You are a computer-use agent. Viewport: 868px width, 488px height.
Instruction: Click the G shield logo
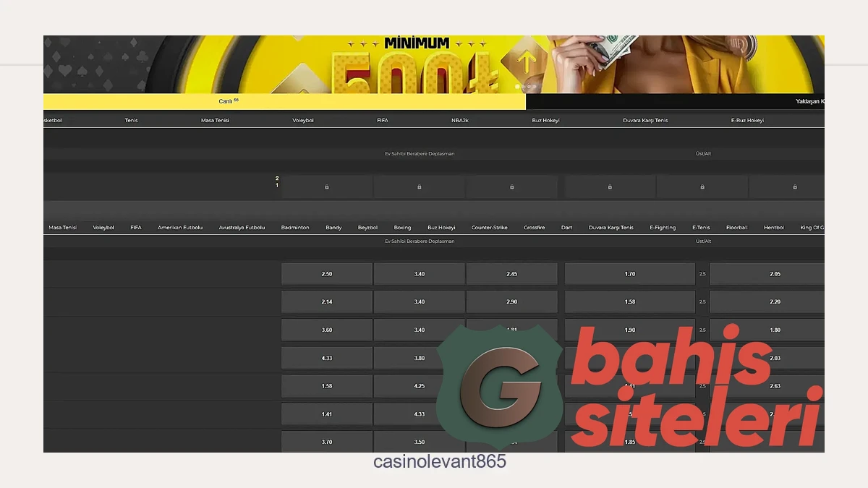pyautogui.click(x=499, y=383)
